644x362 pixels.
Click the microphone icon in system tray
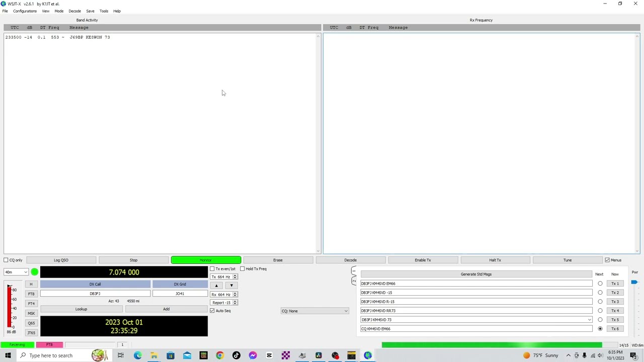click(584, 355)
